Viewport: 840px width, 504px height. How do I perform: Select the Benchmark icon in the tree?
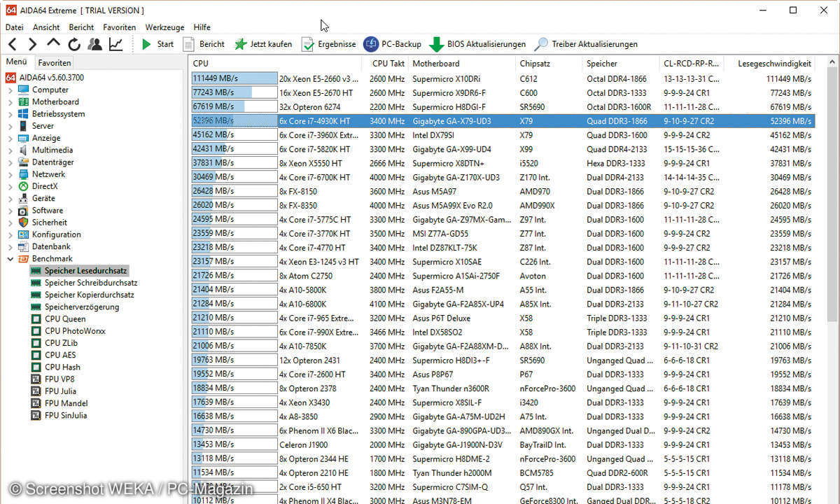23,259
